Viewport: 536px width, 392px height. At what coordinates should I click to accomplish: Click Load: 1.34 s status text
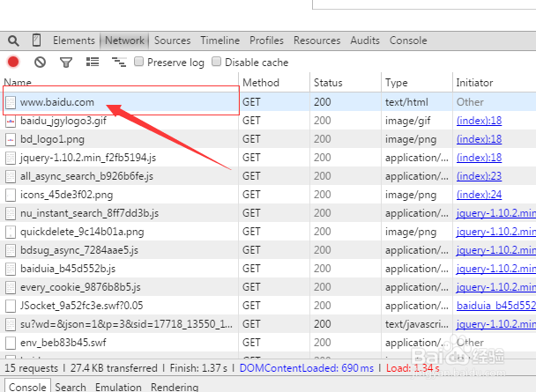413,368
